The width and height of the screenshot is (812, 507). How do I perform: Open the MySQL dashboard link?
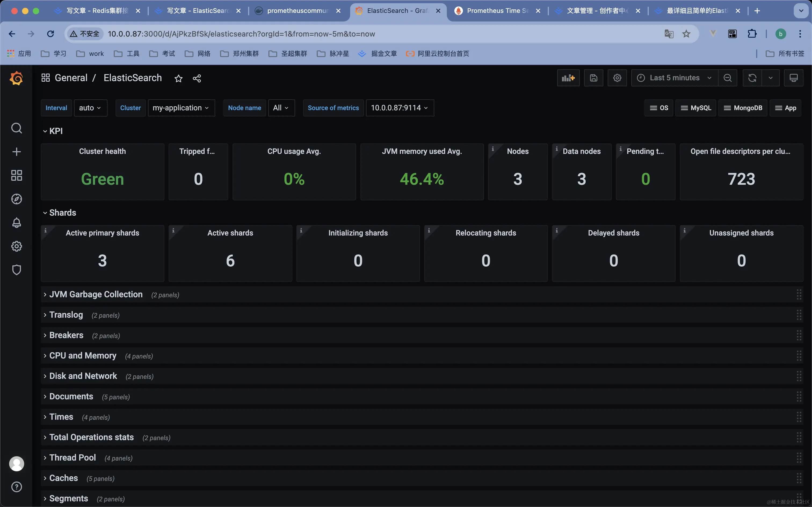click(696, 108)
